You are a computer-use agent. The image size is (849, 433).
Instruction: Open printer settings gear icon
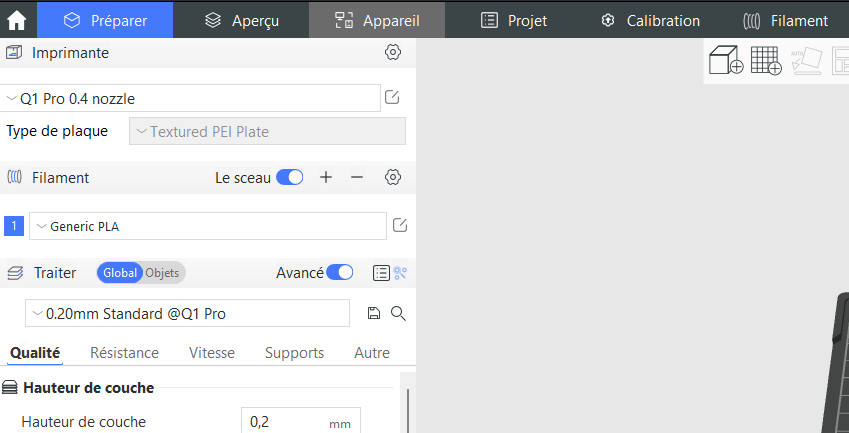pyautogui.click(x=393, y=53)
